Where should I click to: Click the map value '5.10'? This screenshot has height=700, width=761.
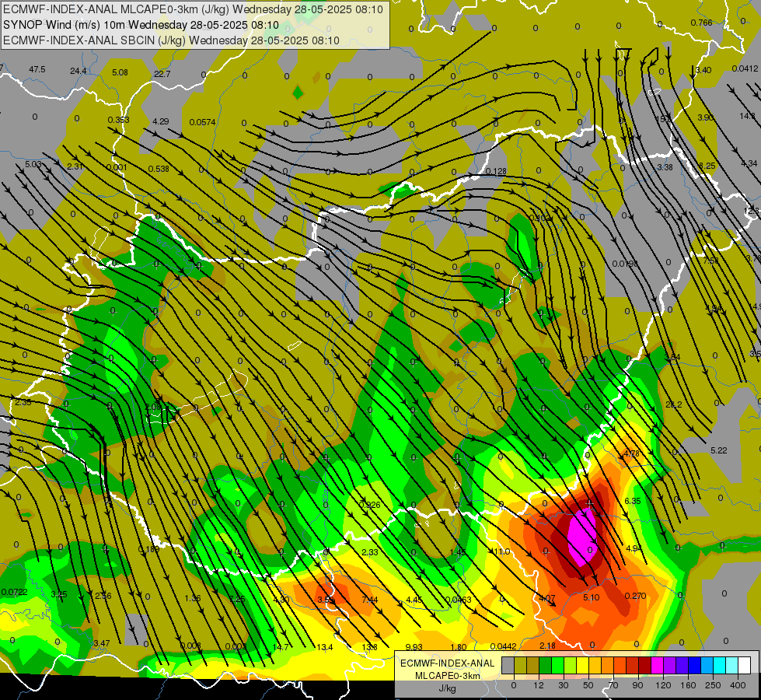pos(591,597)
